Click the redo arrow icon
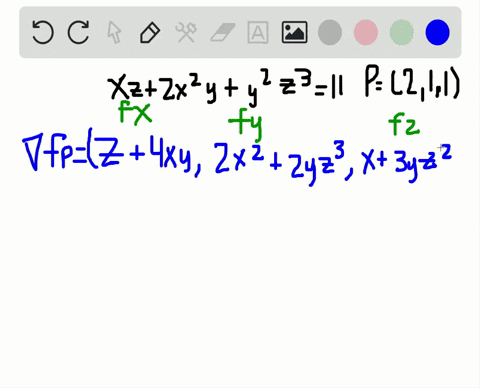Viewport: 480px width, 388px height. click(78, 32)
